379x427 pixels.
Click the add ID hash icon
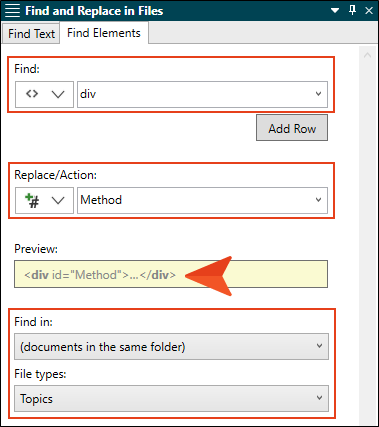click(x=32, y=200)
